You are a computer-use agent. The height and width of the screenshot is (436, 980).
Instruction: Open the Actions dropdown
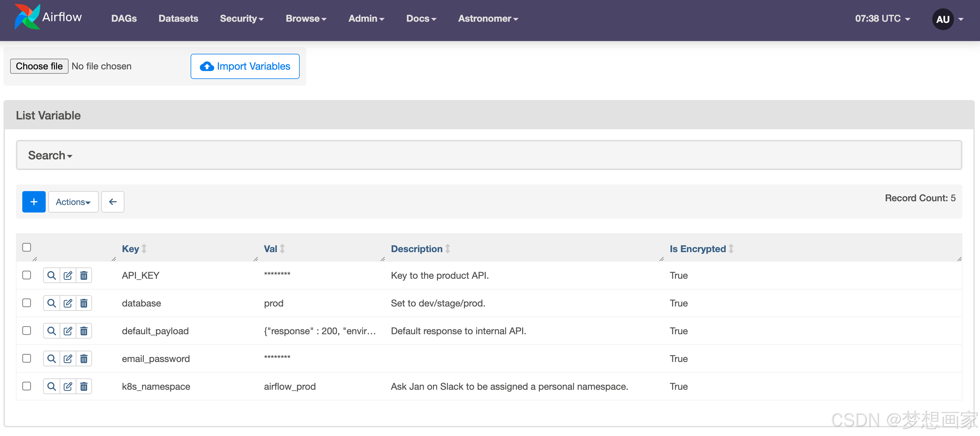pos(73,202)
